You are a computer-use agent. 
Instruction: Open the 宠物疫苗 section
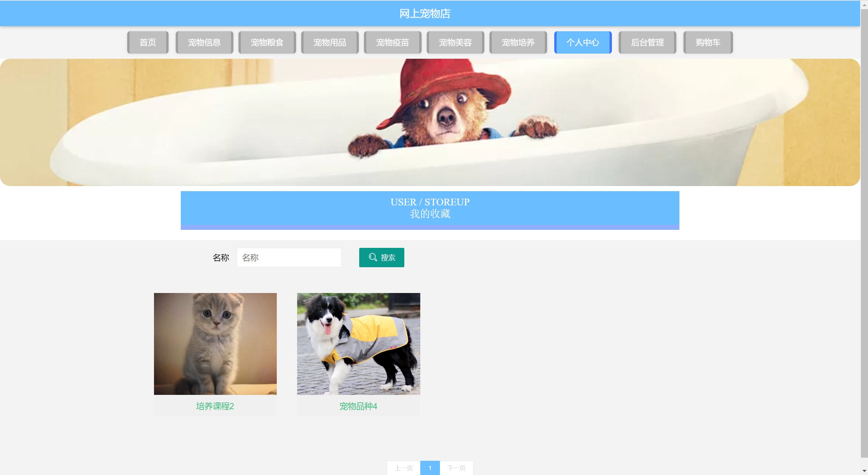click(x=392, y=42)
